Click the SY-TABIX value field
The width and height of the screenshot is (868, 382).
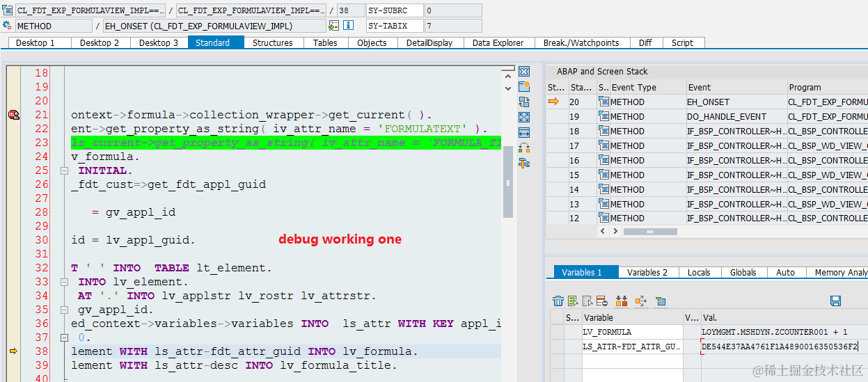[x=452, y=26]
